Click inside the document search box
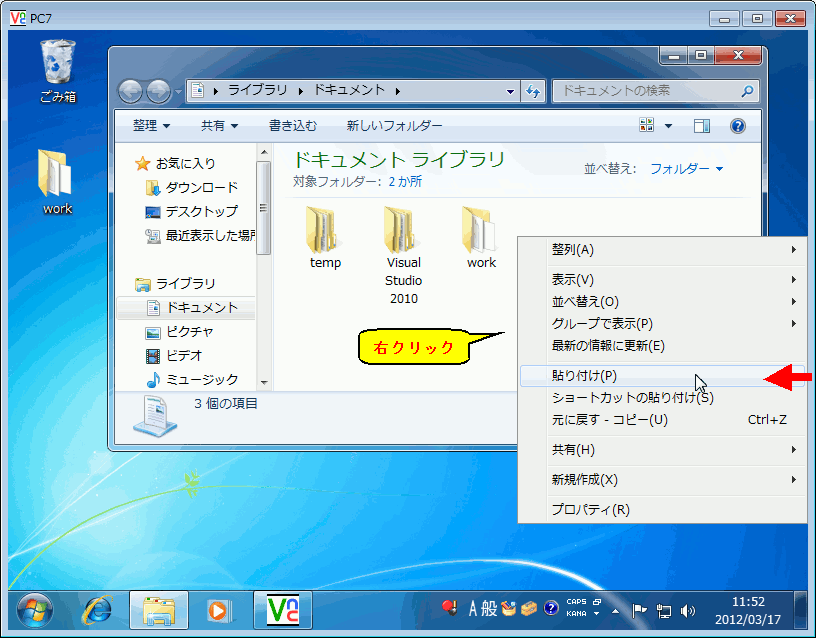 pos(650,91)
